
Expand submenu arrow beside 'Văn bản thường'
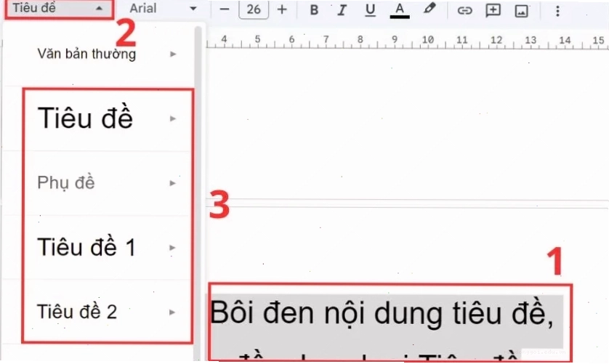[173, 54]
